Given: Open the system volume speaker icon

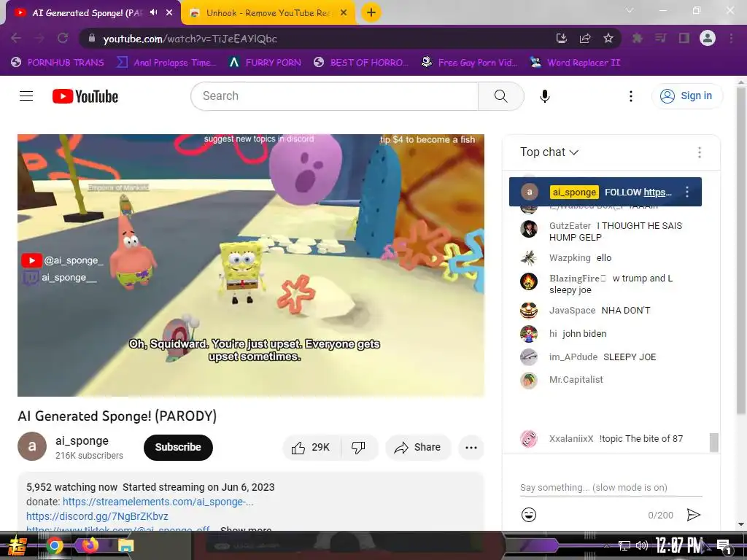Looking at the screenshot, I should pyautogui.click(x=642, y=545).
